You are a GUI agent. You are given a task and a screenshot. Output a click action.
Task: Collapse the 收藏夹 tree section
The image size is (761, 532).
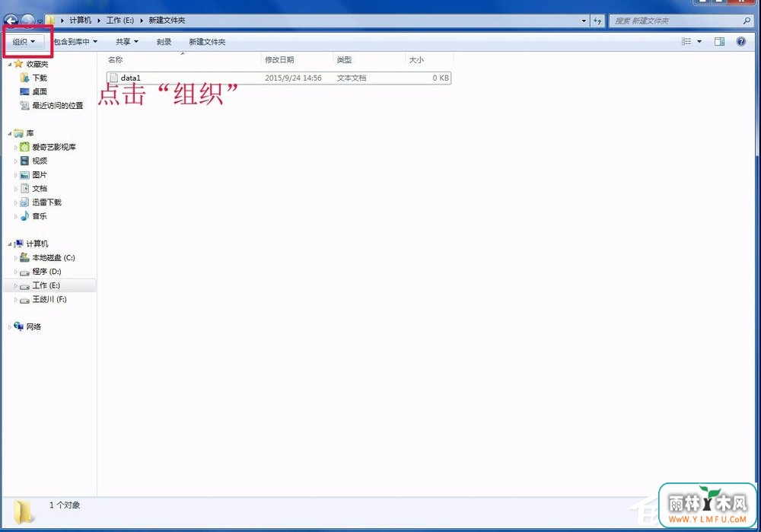coord(10,65)
